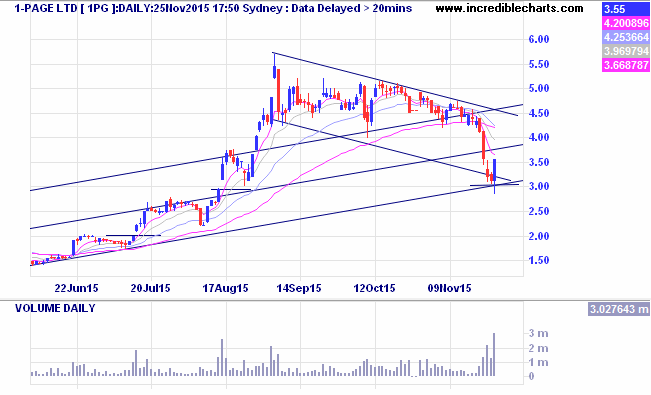Select the 3.55 closing price box

(x=626, y=10)
